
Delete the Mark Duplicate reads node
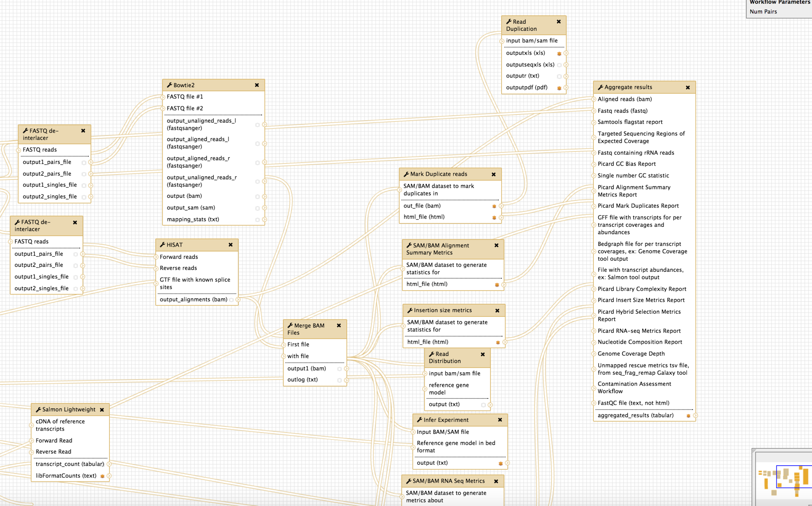click(x=493, y=174)
